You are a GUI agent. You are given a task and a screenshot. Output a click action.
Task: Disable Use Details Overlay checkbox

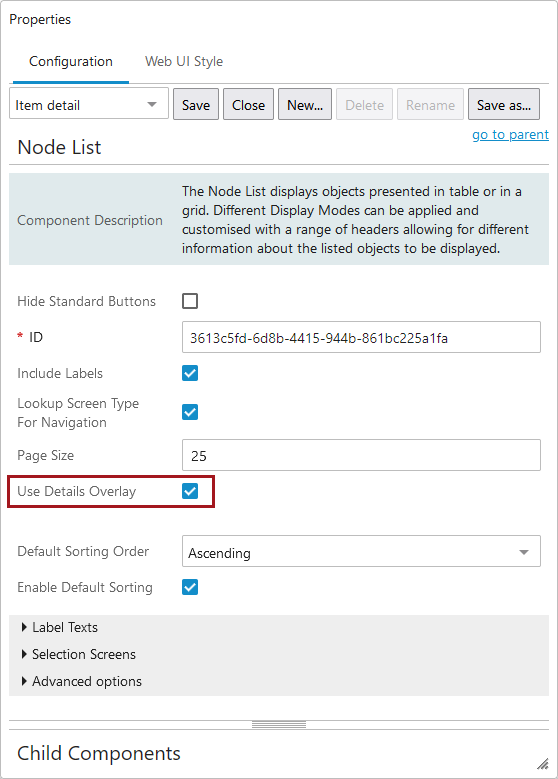[190, 491]
